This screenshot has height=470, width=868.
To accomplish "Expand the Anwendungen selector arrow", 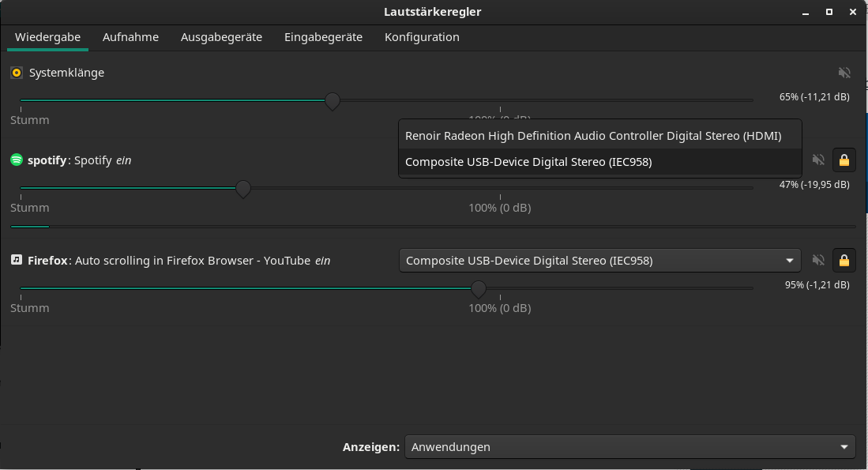I will click(x=843, y=446).
